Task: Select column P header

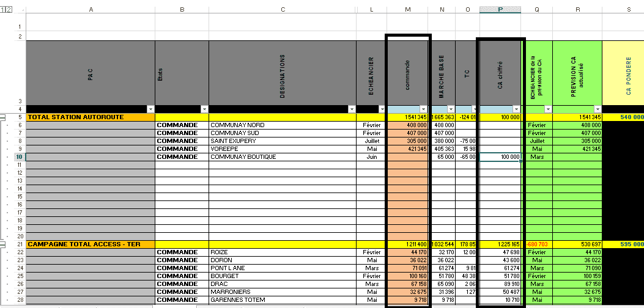Action: coord(500,10)
